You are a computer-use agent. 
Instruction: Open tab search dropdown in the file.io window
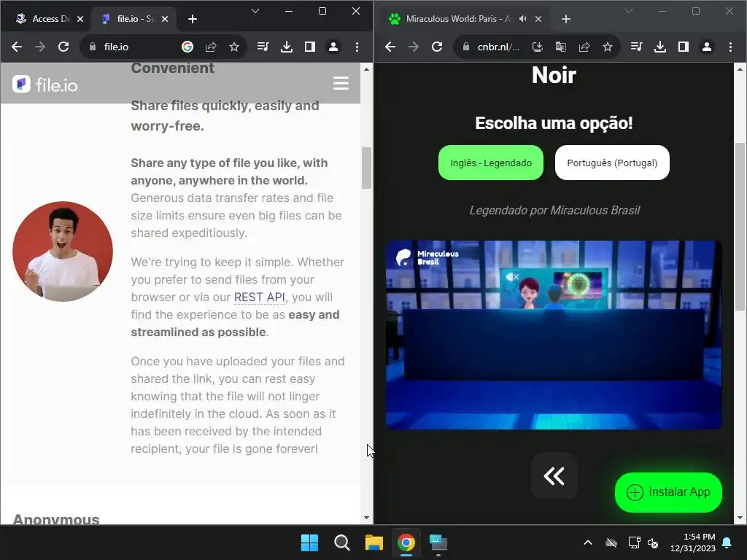click(x=255, y=11)
